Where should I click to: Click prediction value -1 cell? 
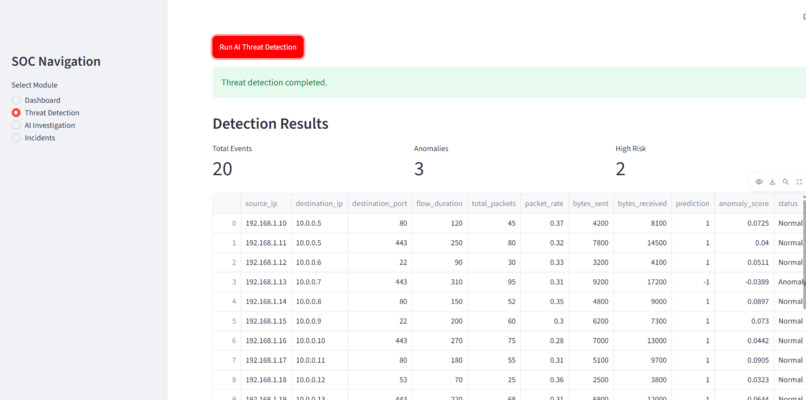click(692, 282)
